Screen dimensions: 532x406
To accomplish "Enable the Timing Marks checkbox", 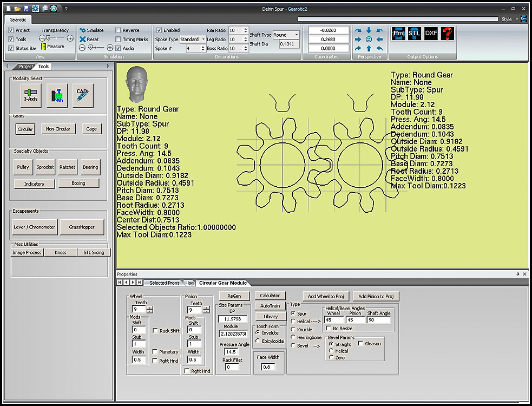I will click(x=118, y=40).
